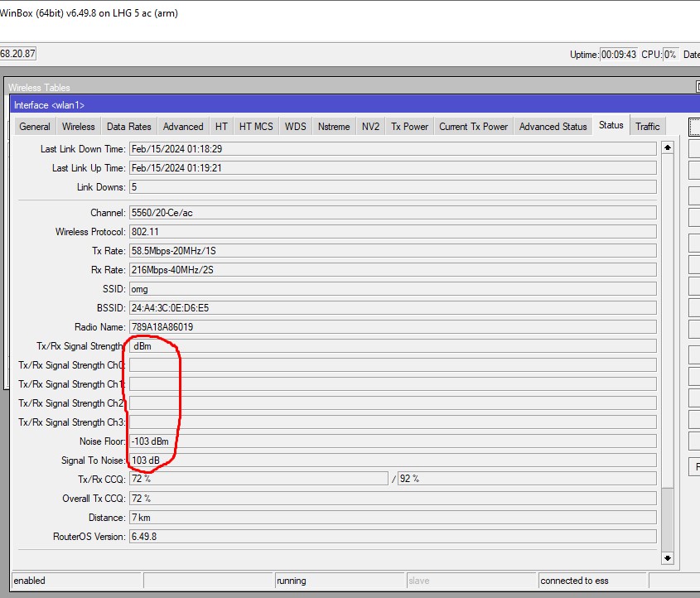This screenshot has height=598, width=700.
Task: Open the Advanced Status tab
Action: pyautogui.click(x=552, y=126)
